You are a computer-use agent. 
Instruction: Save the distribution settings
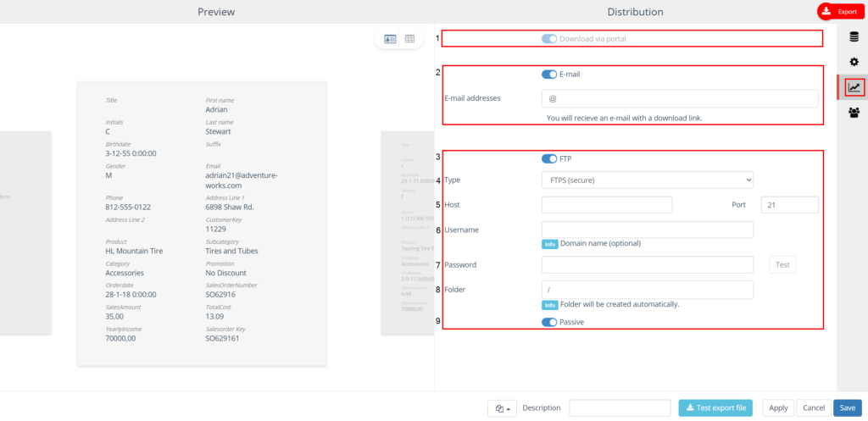coord(847,408)
